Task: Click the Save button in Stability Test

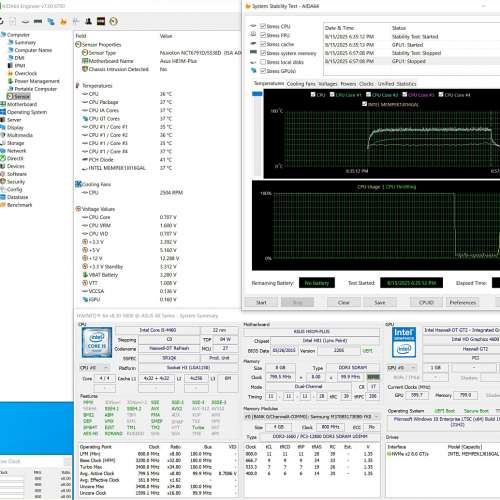Action: click(x=380, y=302)
